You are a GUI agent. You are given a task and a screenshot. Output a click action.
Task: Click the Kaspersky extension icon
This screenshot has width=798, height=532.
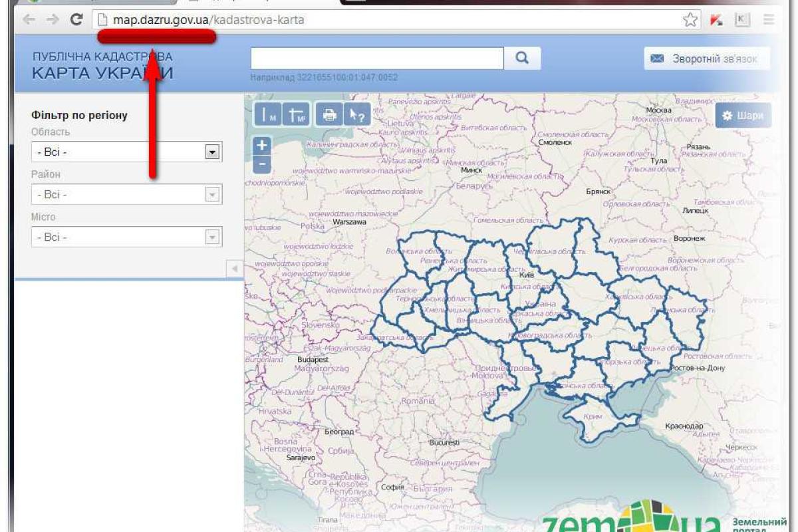pos(716,20)
